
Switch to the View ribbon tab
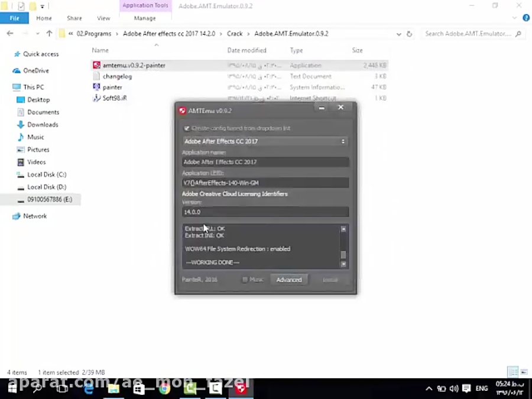[103, 18]
